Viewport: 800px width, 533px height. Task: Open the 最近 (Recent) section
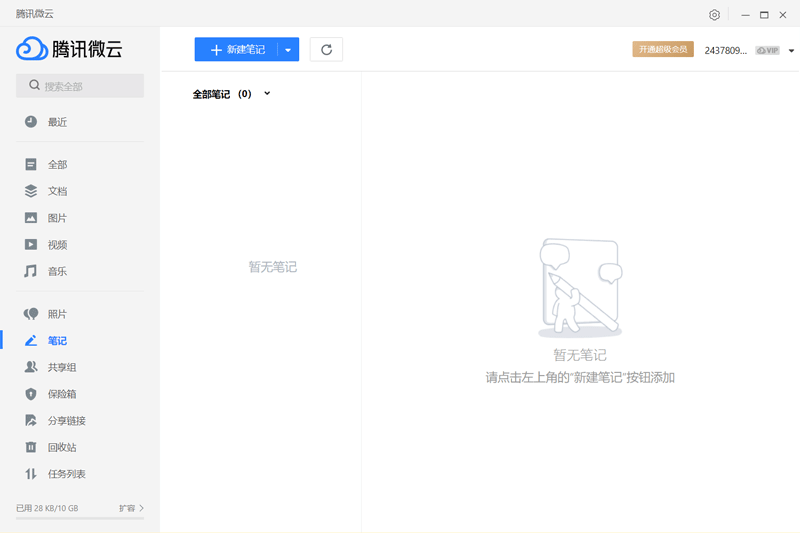[x=57, y=122]
